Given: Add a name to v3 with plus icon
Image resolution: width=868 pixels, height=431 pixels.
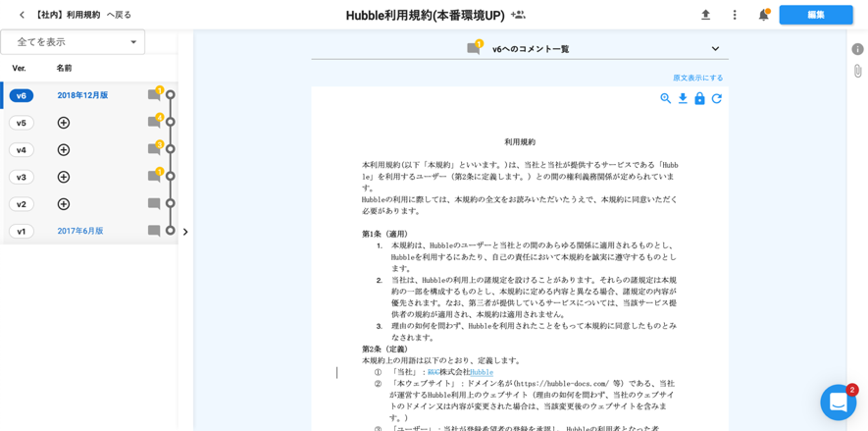Looking at the screenshot, I should click(x=64, y=178).
